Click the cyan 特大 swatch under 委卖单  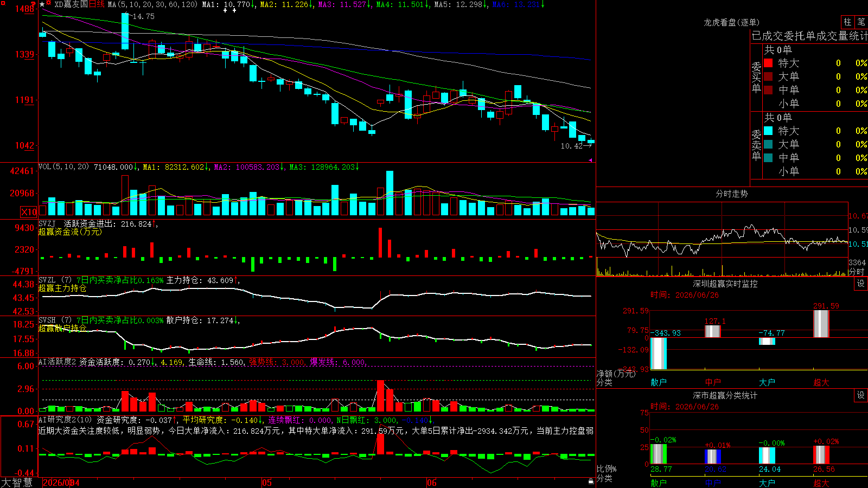pyautogui.click(x=768, y=131)
